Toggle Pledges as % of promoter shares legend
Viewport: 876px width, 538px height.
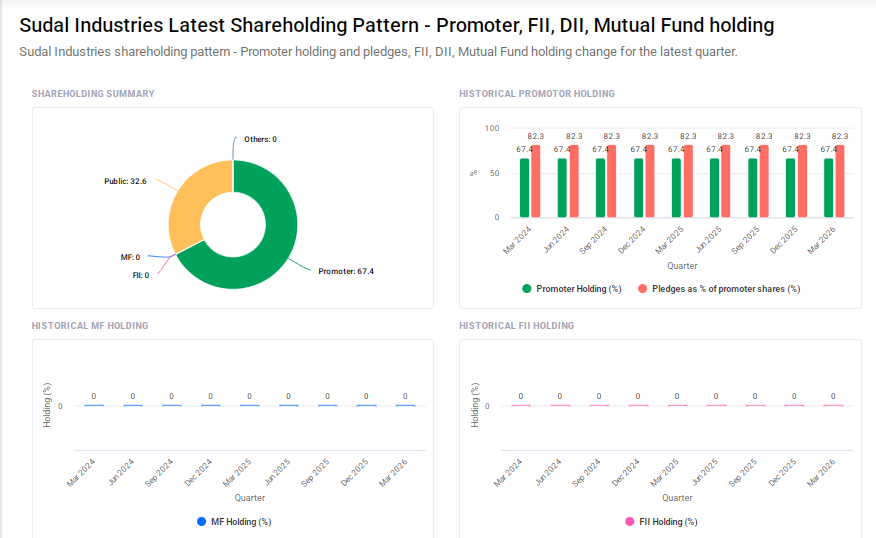coord(719,289)
